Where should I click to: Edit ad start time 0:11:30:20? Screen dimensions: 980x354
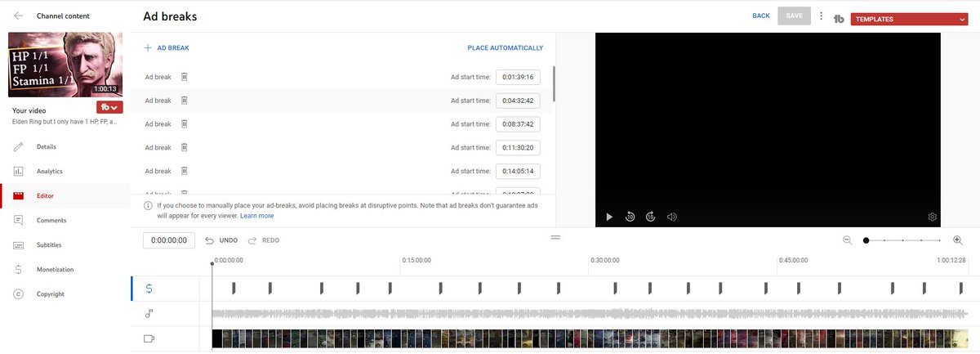point(518,148)
